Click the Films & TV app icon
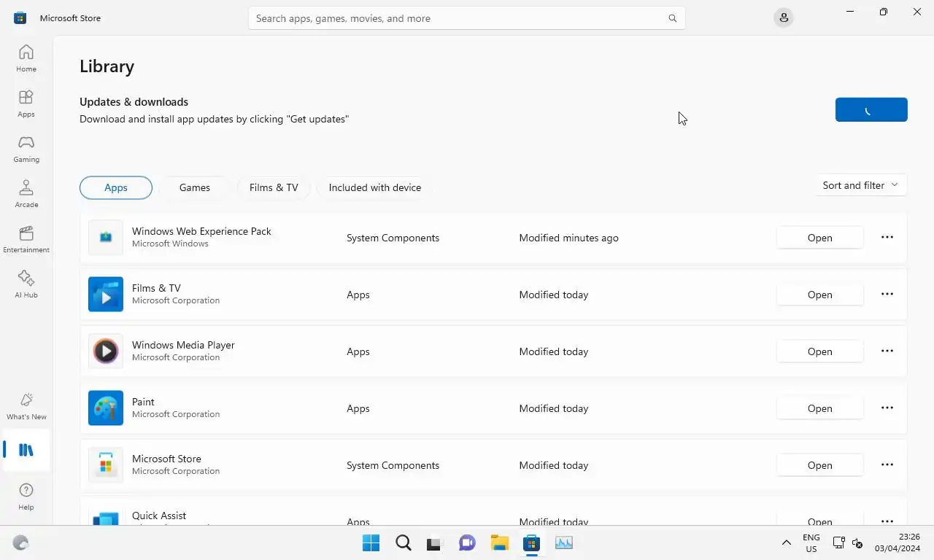Viewport: 934px width, 560px height. 106,295
